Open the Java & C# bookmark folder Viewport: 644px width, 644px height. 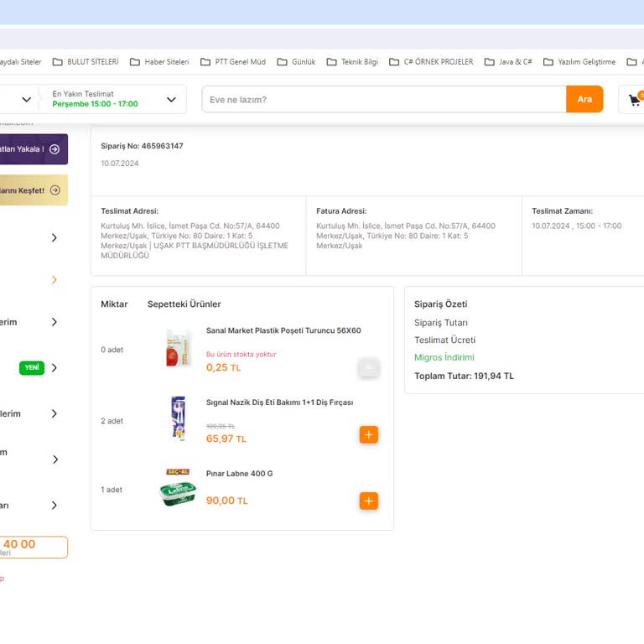[x=508, y=61]
